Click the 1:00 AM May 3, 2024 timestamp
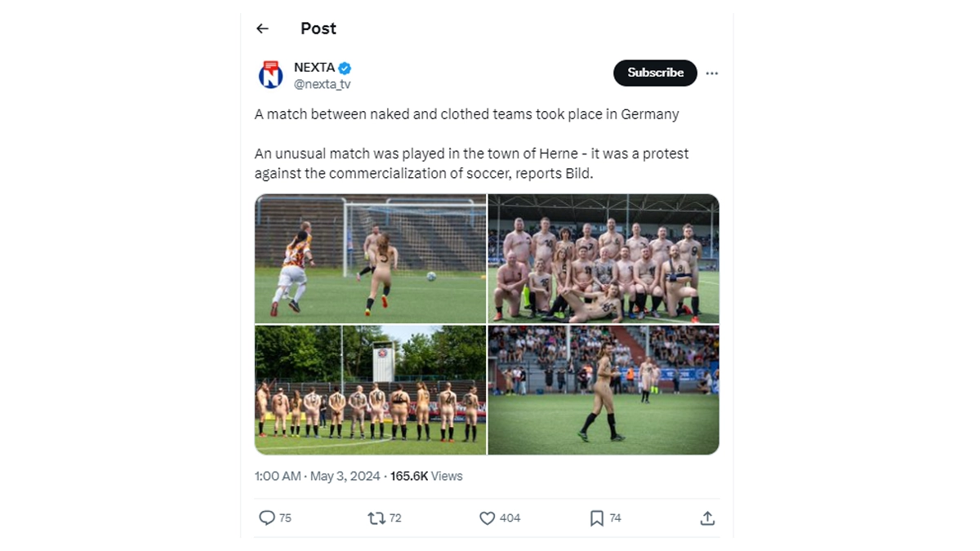Screen dimensions: 980x551 (318, 476)
